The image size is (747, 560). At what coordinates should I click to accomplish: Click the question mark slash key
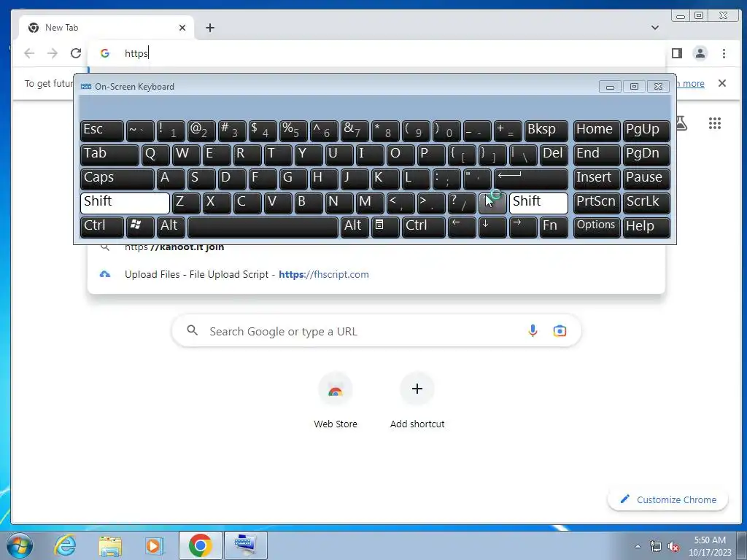point(462,203)
